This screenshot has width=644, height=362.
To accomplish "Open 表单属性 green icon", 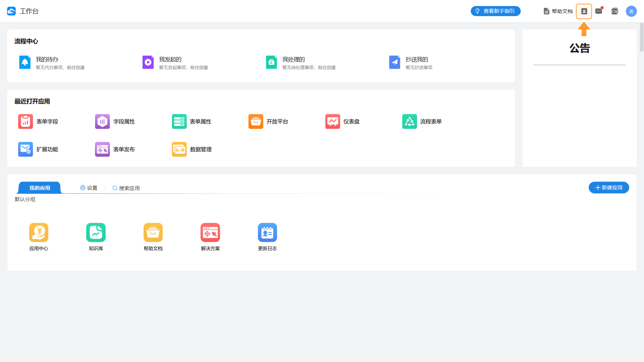I will (179, 121).
